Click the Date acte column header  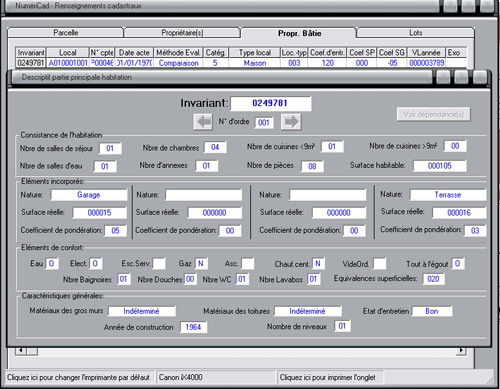click(134, 53)
